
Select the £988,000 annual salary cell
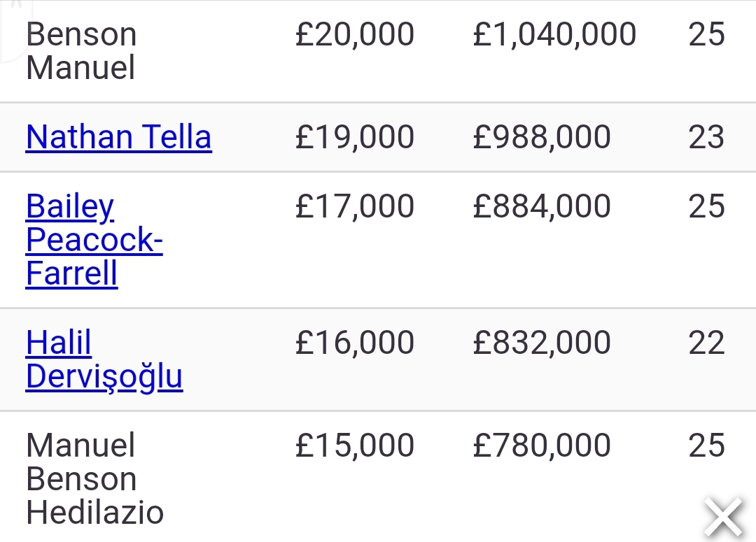542,137
